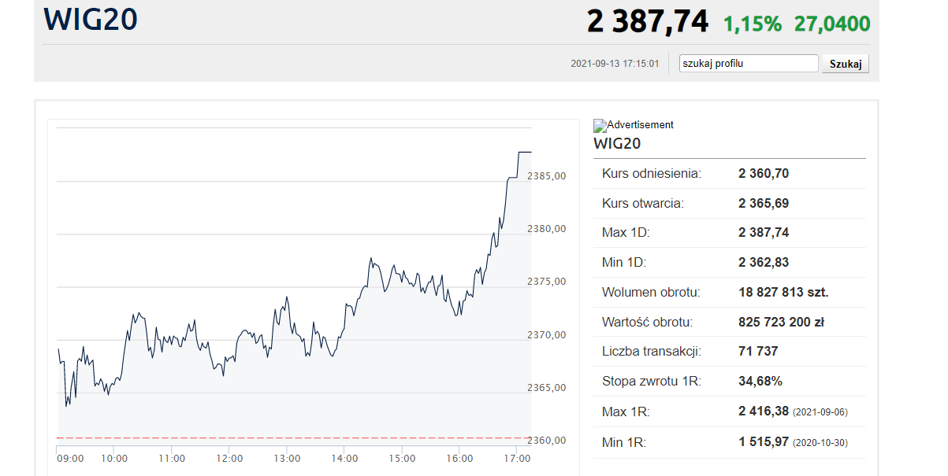The height and width of the screenshot is (476, 948).
Task: Click the 'Max 1R:' label
Action: (x=626, y=412)
